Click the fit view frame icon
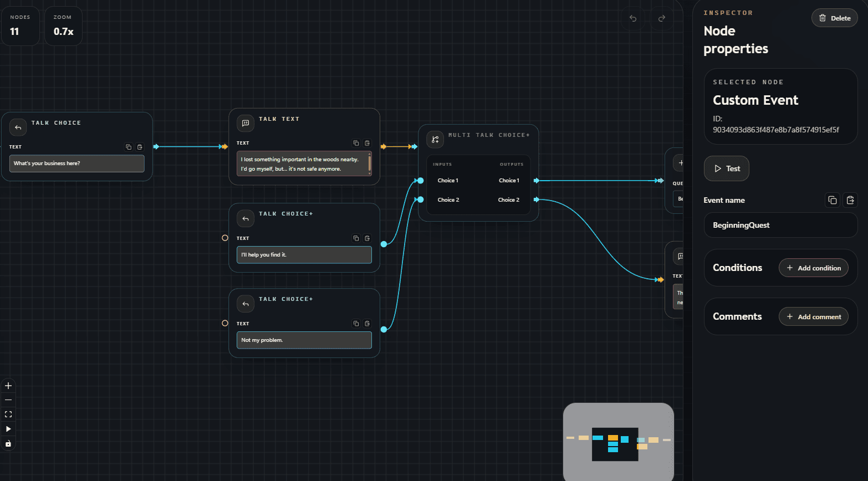 8,414
